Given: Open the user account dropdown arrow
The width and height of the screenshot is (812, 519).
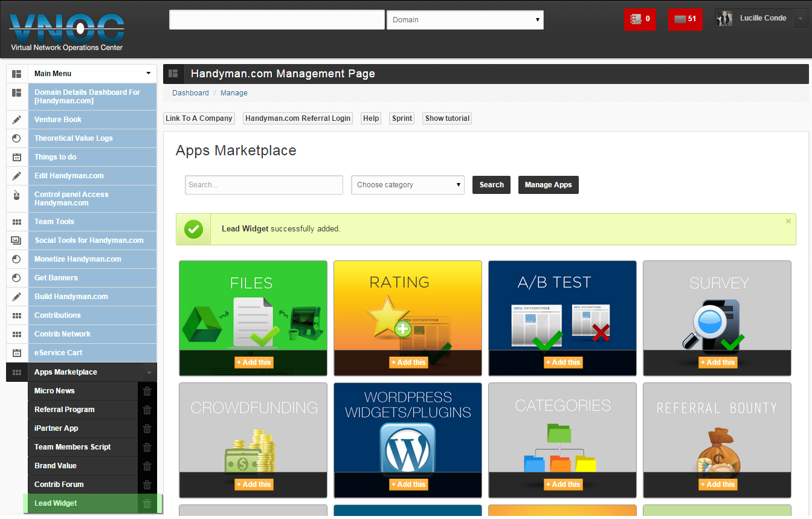Looking at the screenshot, I should 801,19.
